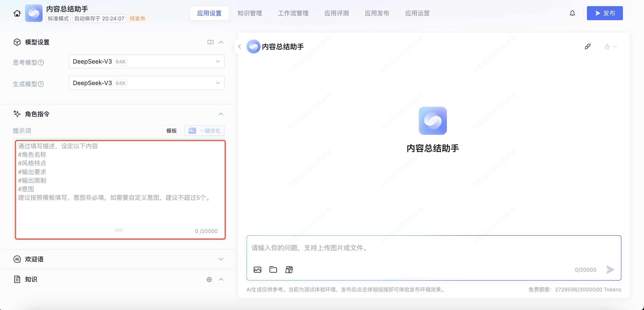Open knowledge settings gear icon

coord(209,280)
